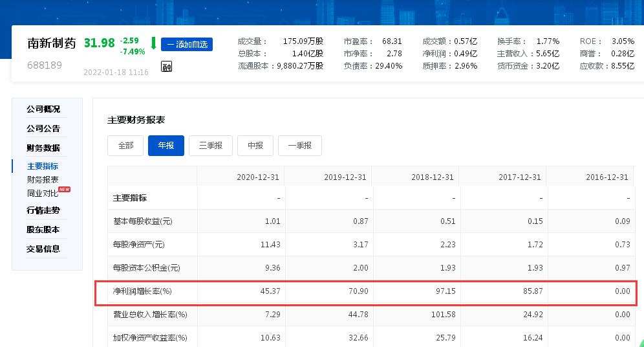Open 交易信息 in sidebar
The image size is (644, 347).
coord(43,249)
